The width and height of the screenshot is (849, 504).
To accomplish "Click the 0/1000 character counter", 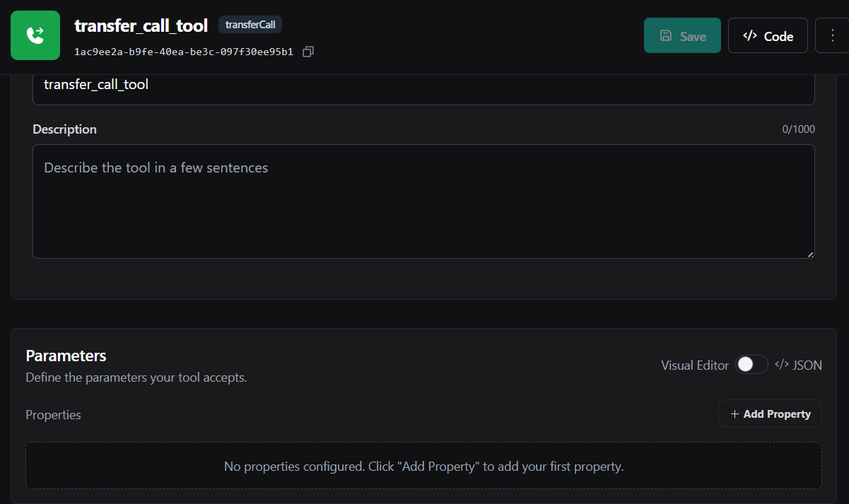I will pos(798,129).
